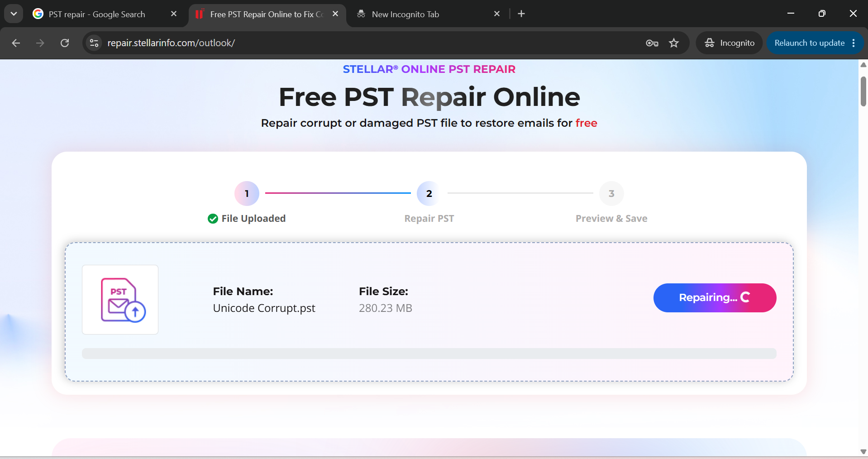This screenshot has width=868, height=459.
Task: Go back with the back arrow
Action: pyautogui.click(x=16, y=43)
